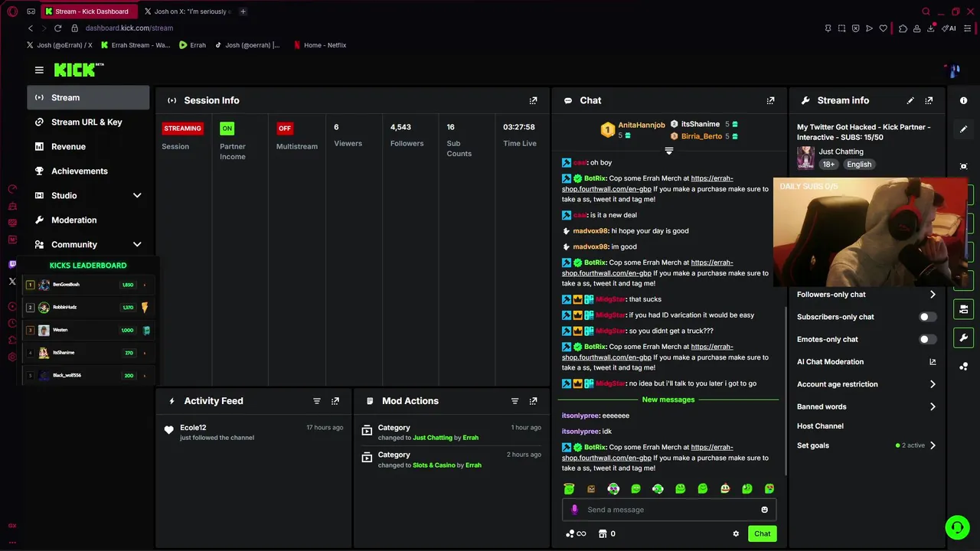
Task: Click the webcam stream preview
Action: pyautogui.click(x=871, y=232)
